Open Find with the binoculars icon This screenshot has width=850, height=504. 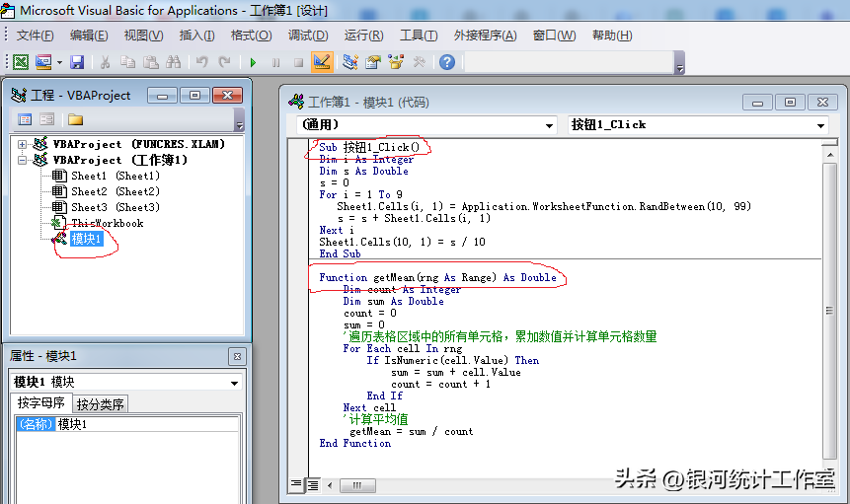tap(174, 62)
